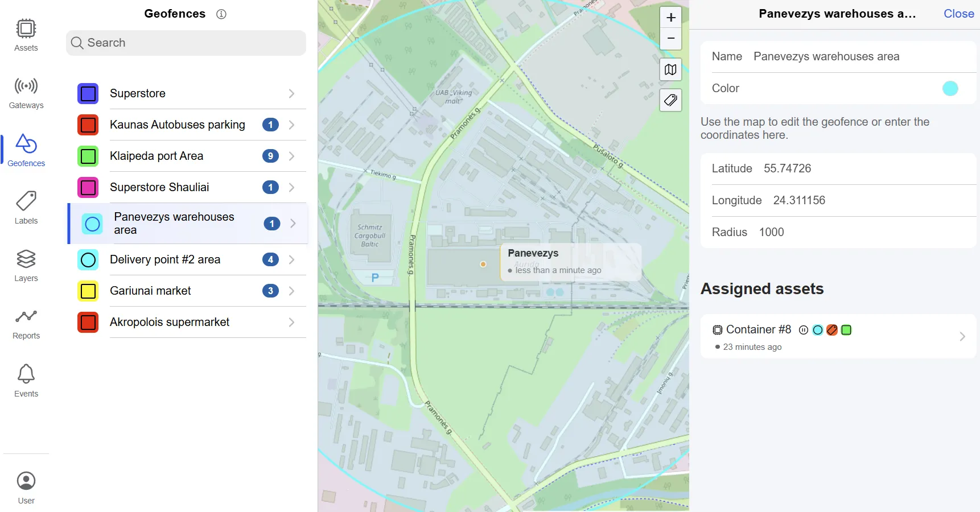Screen dimensions: 980x512
Task: Click Delivery point #2 area circle icon
Action: pos(88,260)
